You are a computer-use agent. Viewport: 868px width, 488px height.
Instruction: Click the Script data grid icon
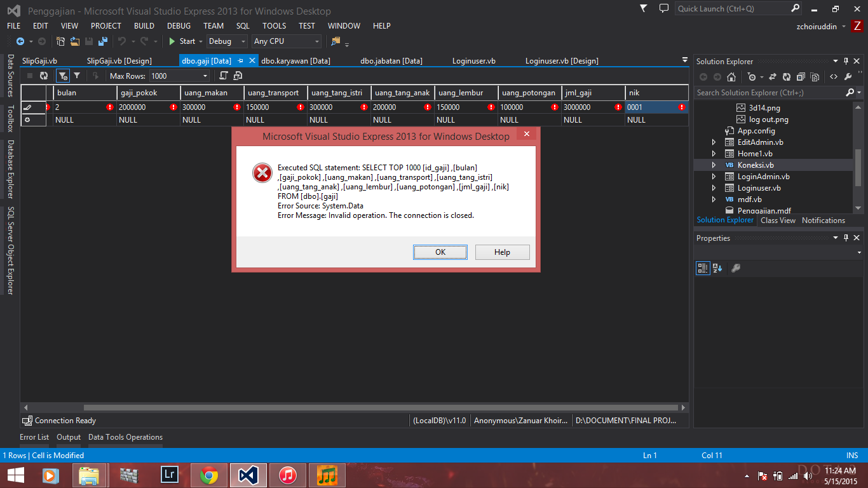[224, 76]
